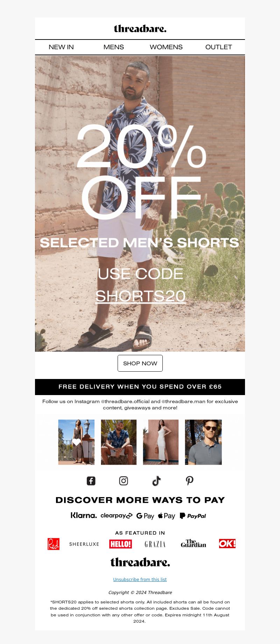Screen dimensions: 280x644
Task: Click the threadbare logo in header
Action: 140,29
